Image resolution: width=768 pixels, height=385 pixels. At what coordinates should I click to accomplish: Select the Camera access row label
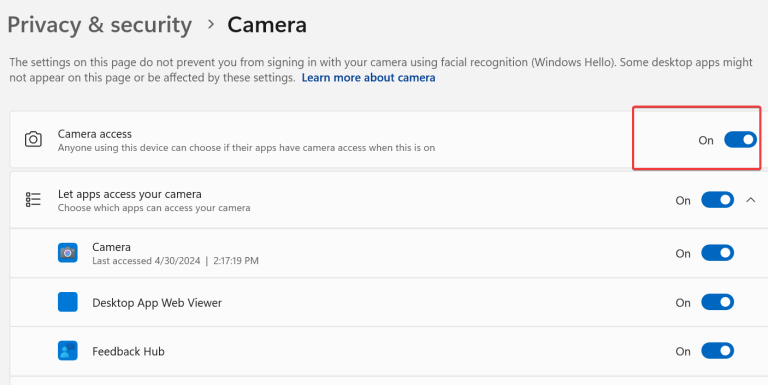95,134
